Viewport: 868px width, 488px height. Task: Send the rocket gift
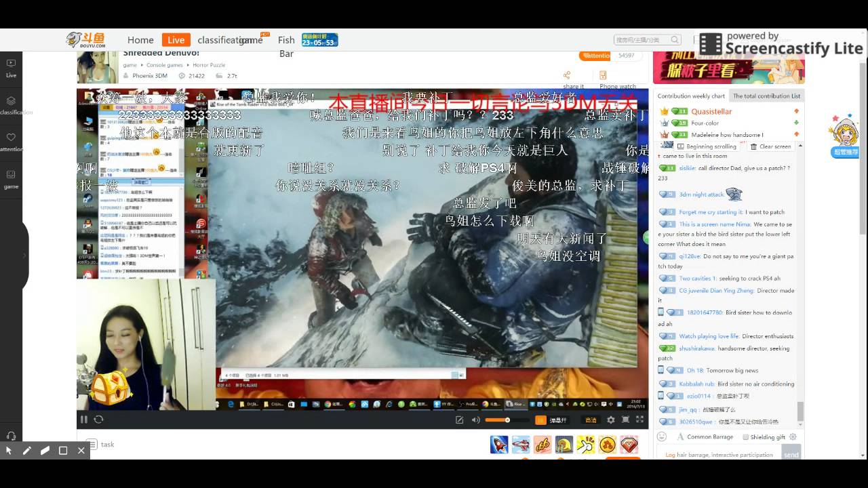pos(498,445)
